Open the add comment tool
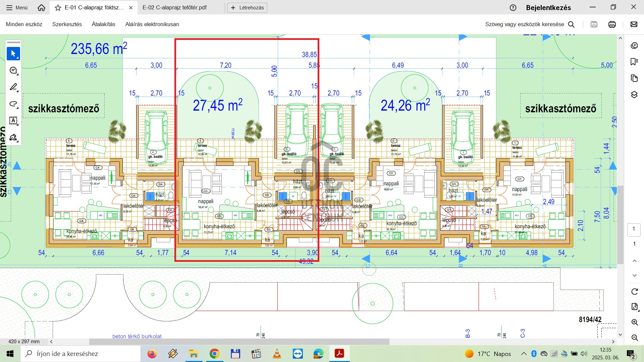Viewport: 644px width, 362px height. (13, 70)
